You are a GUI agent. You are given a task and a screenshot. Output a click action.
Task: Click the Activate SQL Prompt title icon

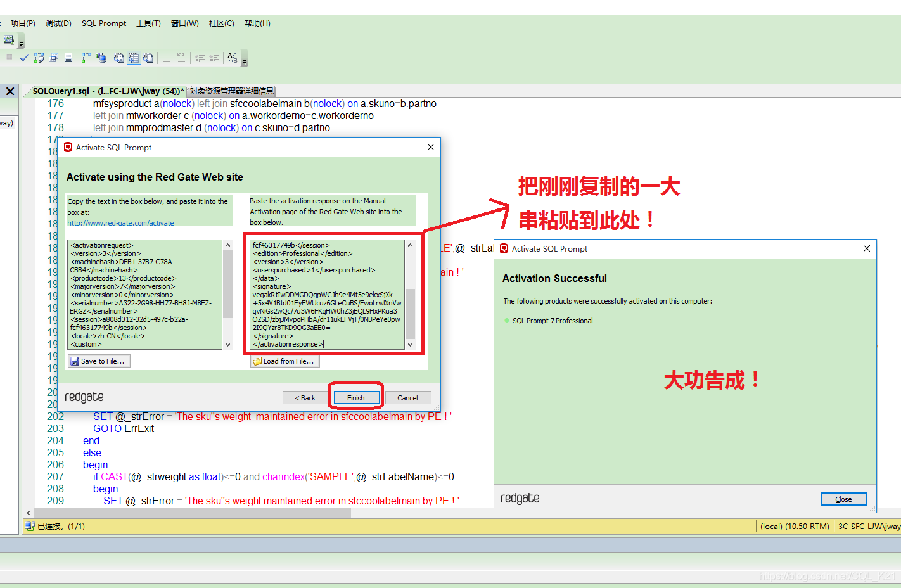68,147
